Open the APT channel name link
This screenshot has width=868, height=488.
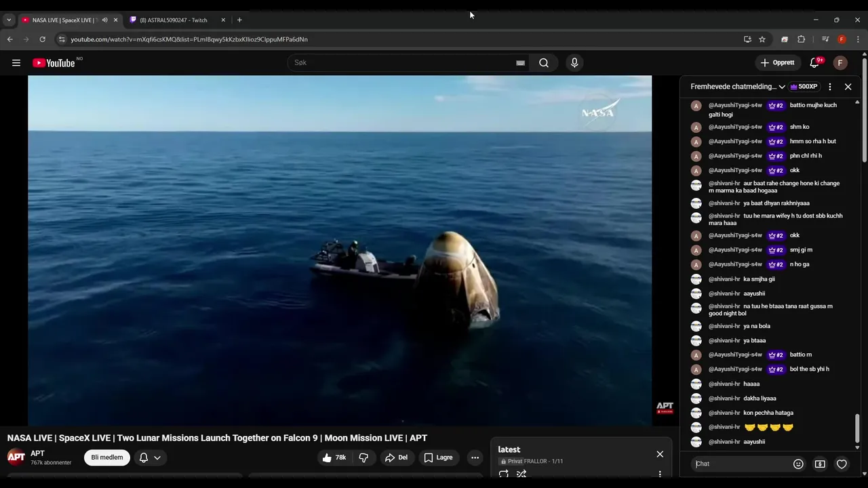[37, 453]
